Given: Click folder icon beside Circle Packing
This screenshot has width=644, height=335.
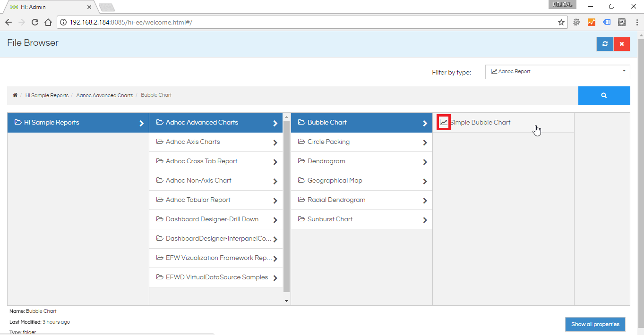Looking at the screenshot, I should coord(301,142).
